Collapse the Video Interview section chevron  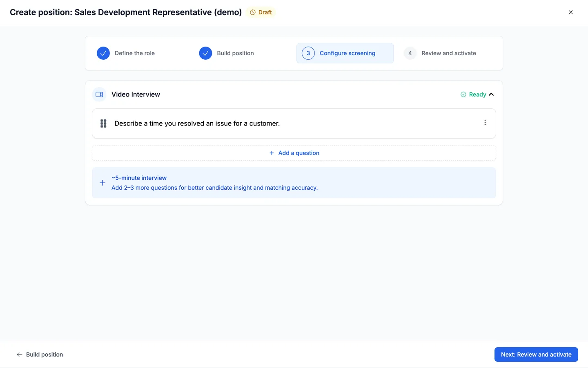coord(491,94)
